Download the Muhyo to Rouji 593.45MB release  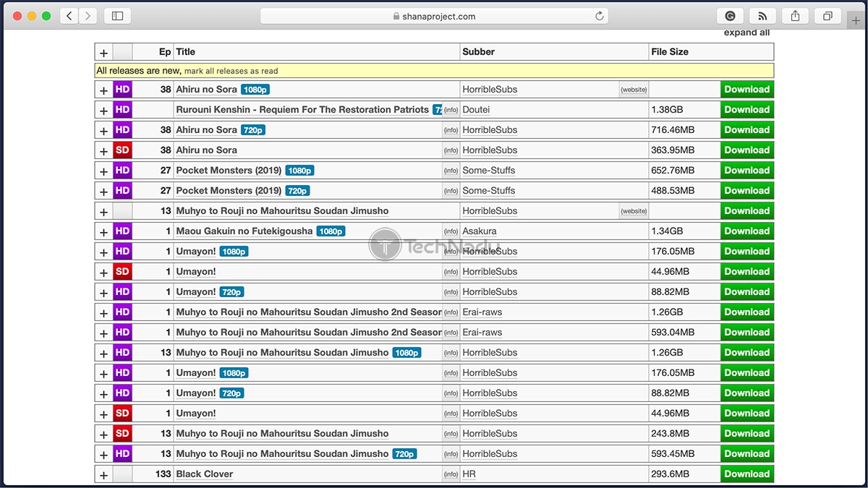[747, 454]
